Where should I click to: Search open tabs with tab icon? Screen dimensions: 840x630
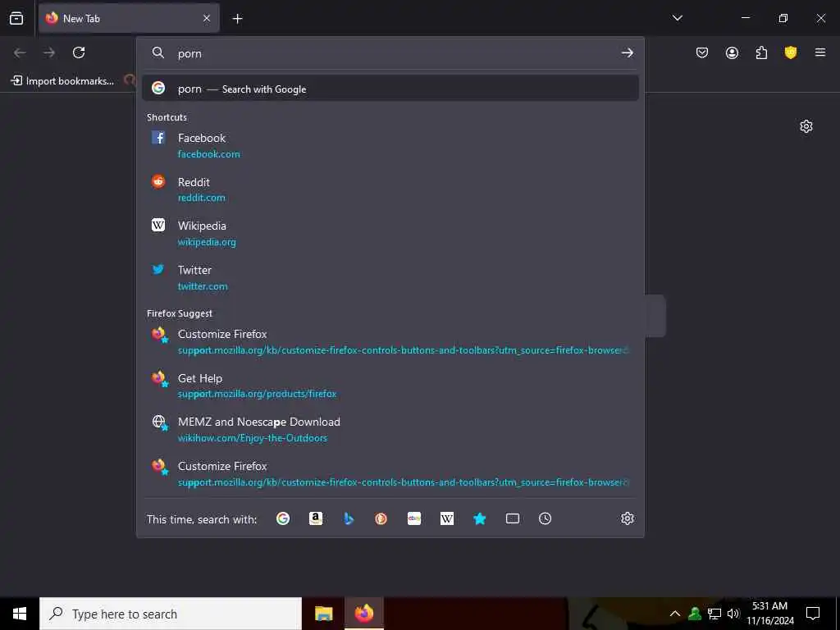(x=513, y=518)
